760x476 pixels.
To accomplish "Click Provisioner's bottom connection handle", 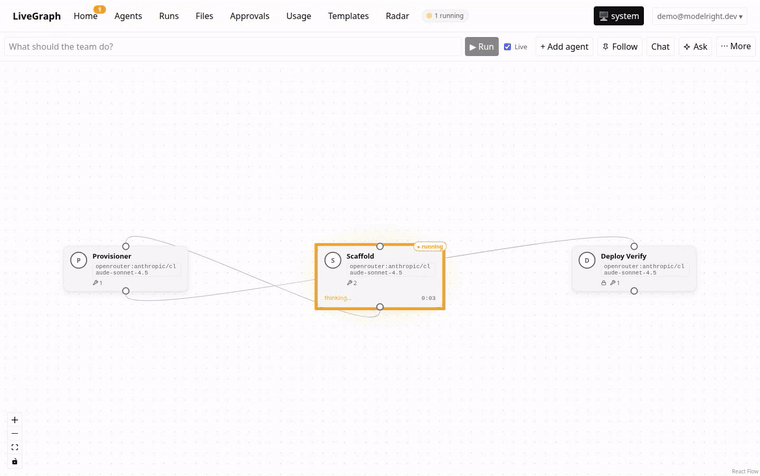I will tap(126, 291).
